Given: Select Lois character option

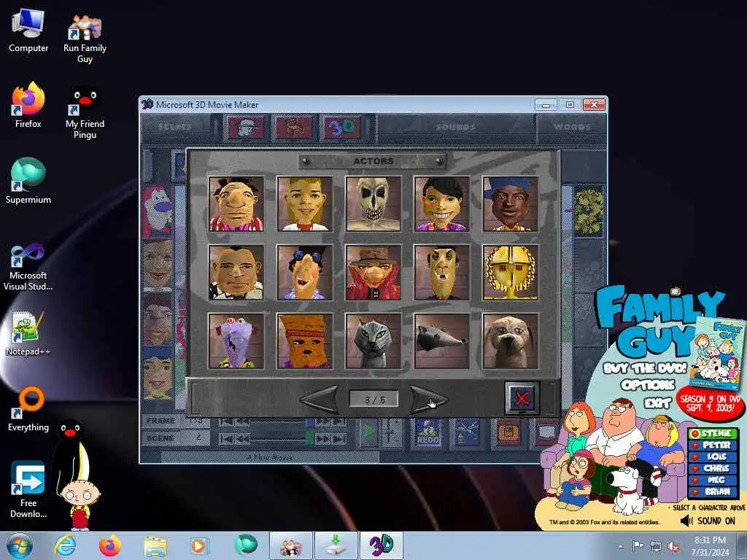Looking at the screenshot, I should click(x=713, y=456).
